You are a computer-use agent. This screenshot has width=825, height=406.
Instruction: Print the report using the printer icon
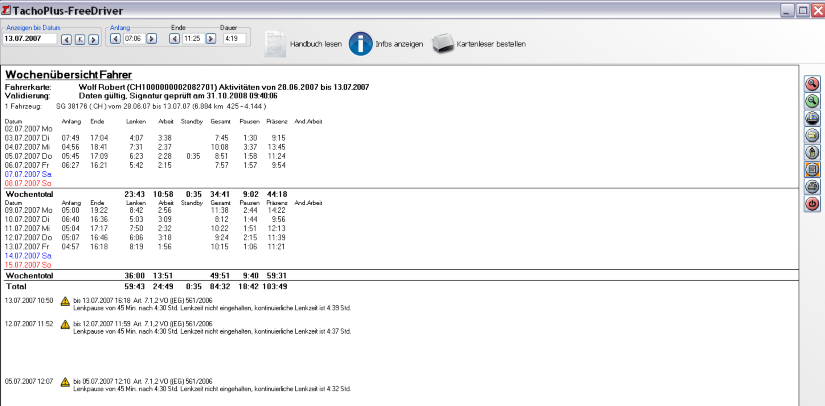[812, 186]
